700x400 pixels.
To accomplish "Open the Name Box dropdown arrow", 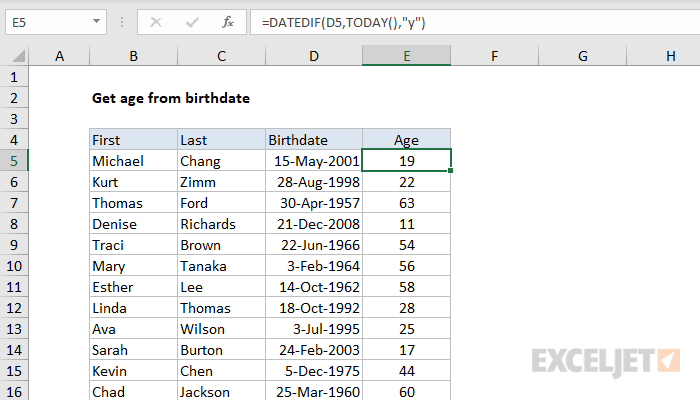I will [96, 21].
